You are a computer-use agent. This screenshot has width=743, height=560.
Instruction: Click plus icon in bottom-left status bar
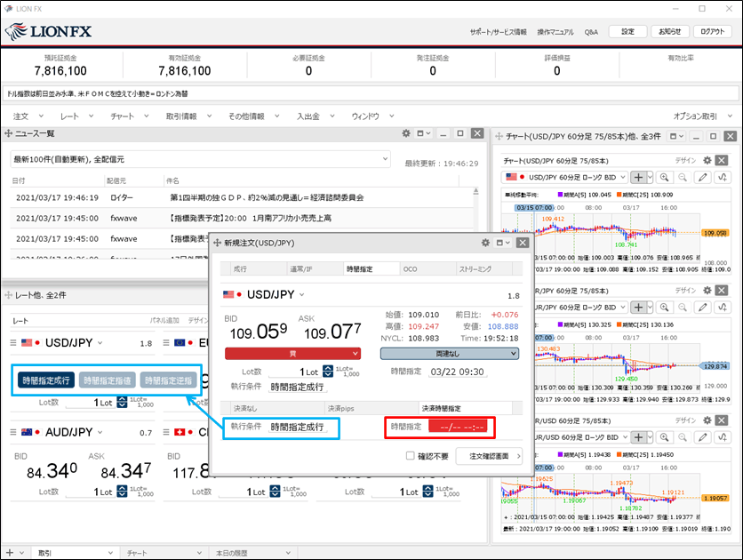[10, 552]
